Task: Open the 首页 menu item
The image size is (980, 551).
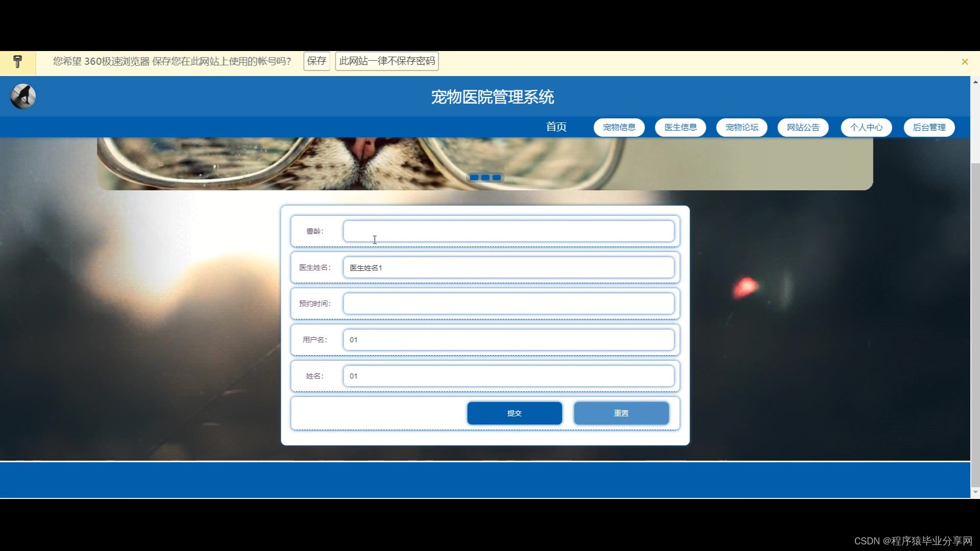Action: 556,127
